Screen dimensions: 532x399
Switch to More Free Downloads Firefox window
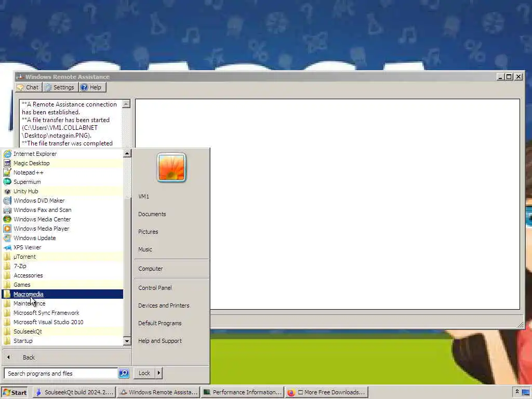click(326, 392)
